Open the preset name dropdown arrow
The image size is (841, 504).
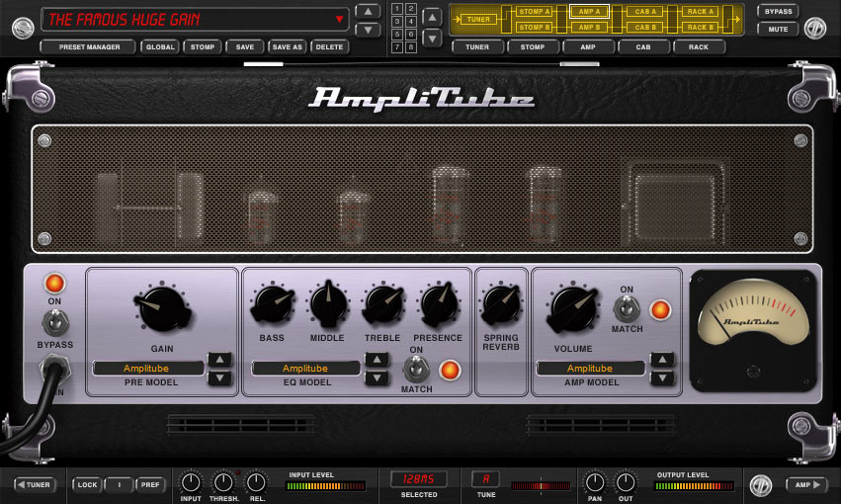[339, 20]
